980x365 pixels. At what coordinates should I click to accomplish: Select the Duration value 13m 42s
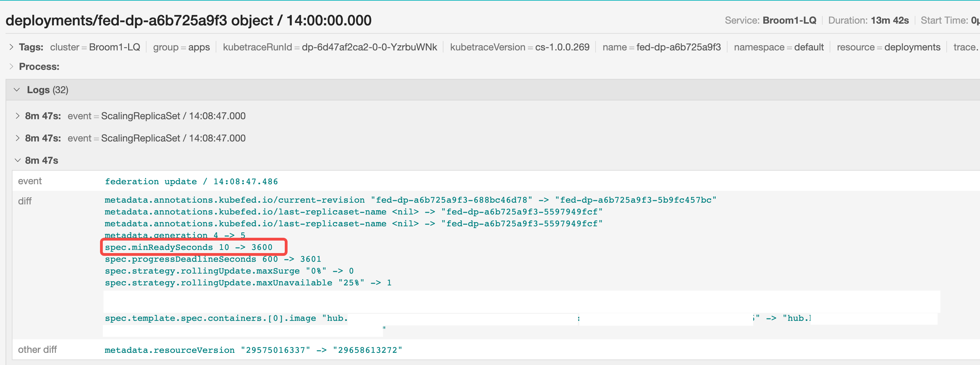click(x=890, y=20)
